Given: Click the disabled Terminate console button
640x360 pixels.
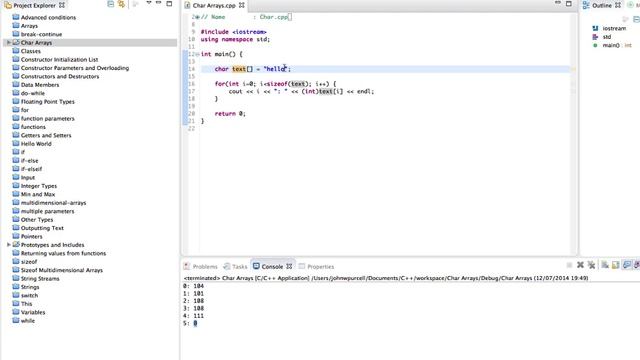Looking at the screenshot, I should coord(569,265).
